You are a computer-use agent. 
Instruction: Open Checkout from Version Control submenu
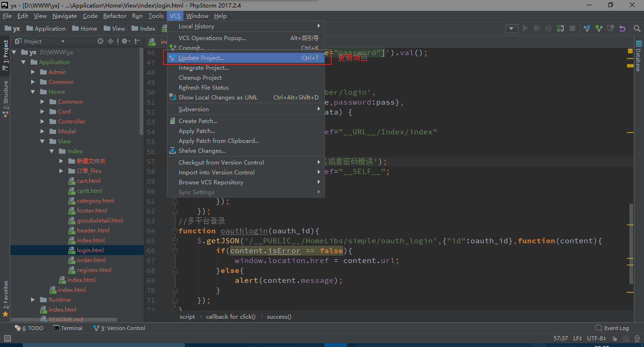[x=245, y=163]
